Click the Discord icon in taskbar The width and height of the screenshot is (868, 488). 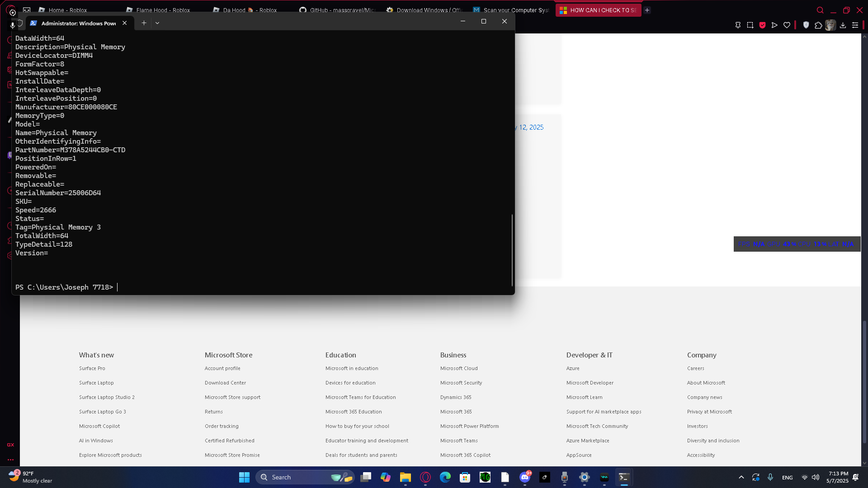(524, 477)
